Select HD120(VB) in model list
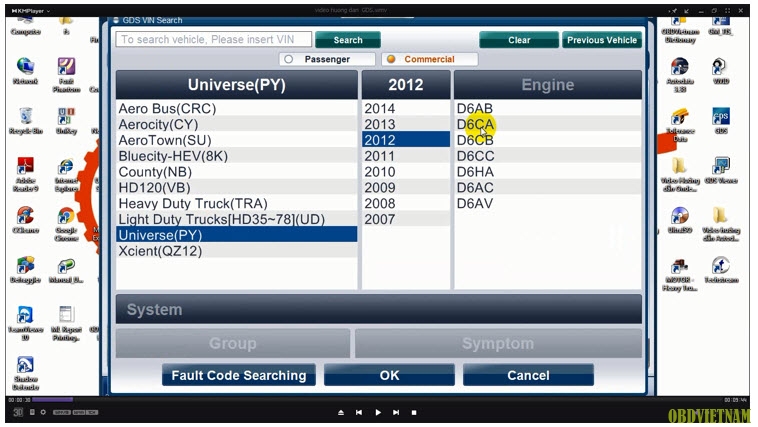 (236, 188)
